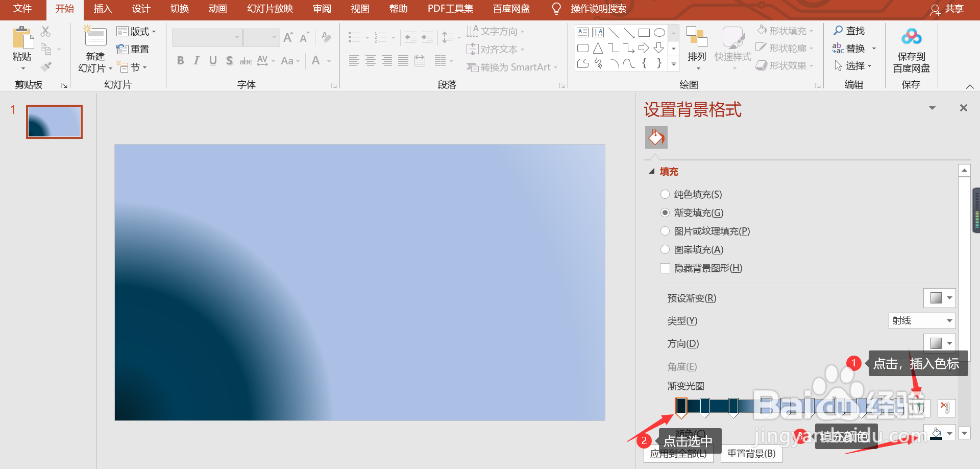
Task: Clear all formatting eraser icon
Action: tap(327, 37)
